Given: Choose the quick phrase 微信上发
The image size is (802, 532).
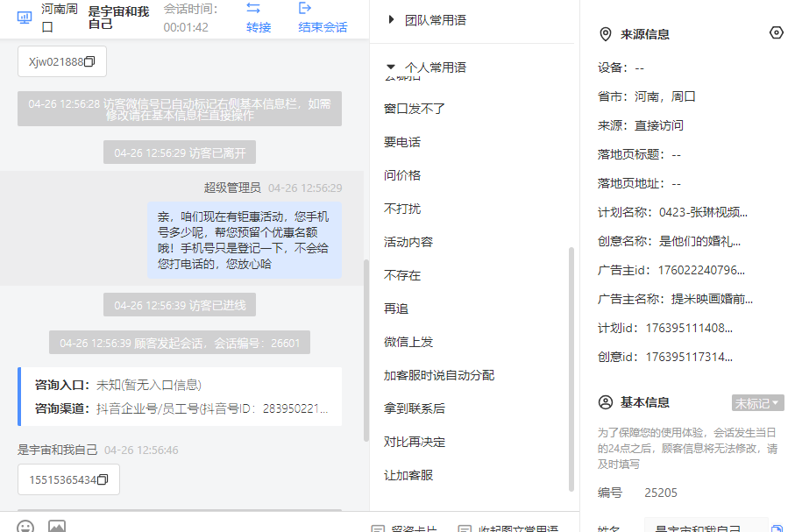Looking at the screenshot, I should [x=408, y=342].
